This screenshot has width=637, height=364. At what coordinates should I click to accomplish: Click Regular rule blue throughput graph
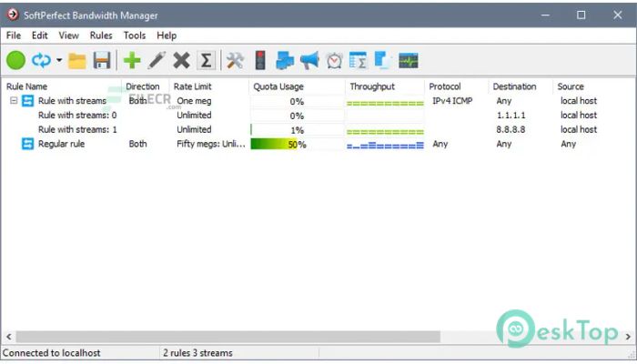click(385, 145)
